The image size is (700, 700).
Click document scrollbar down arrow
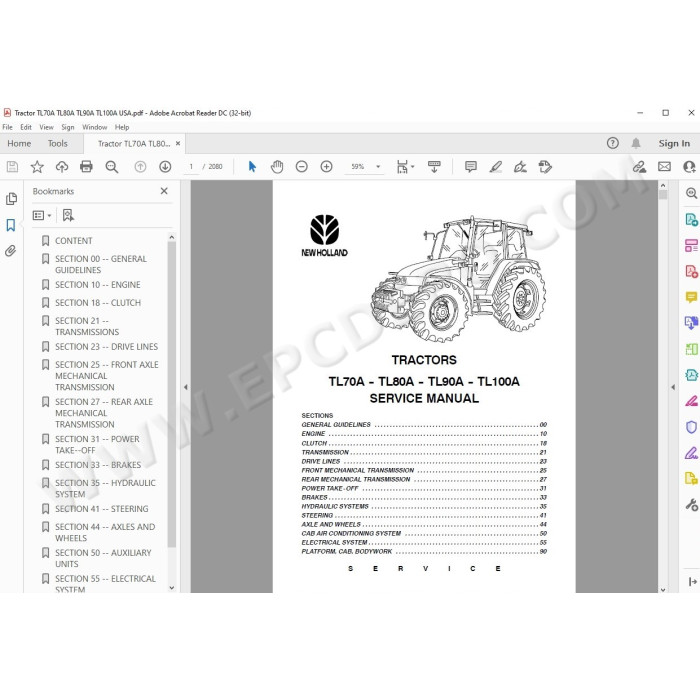click(x=663, y=589)
